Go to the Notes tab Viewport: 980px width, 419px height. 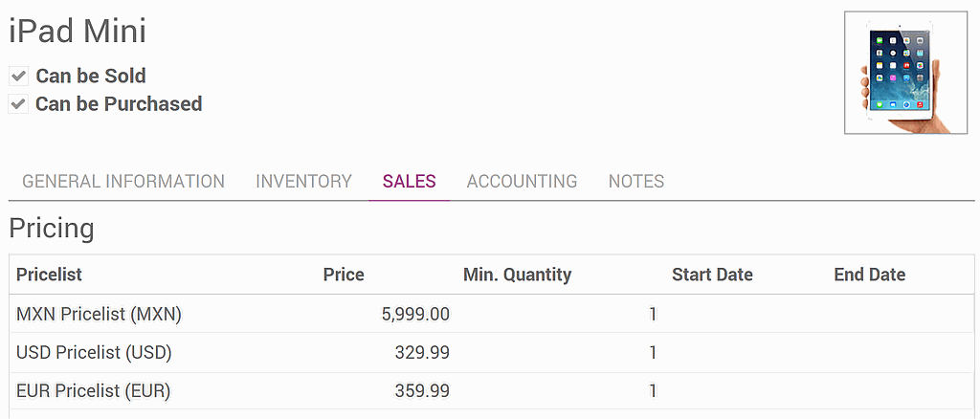(635, 181)
